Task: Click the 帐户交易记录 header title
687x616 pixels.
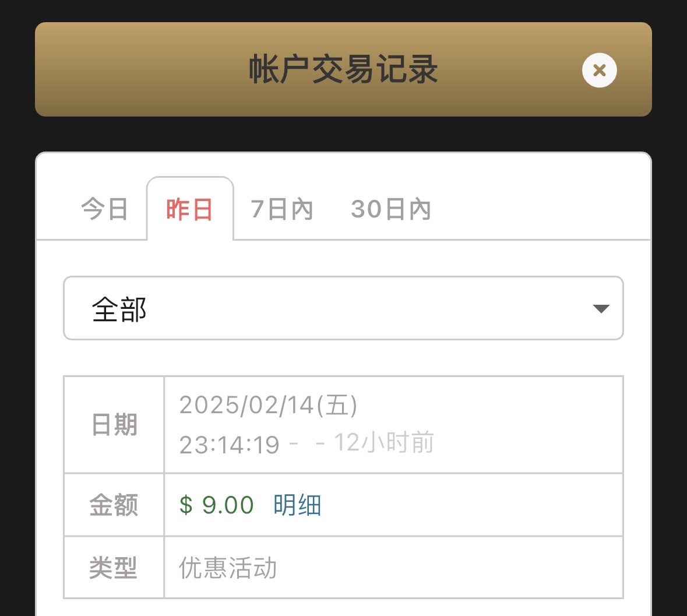Action: 343,70
